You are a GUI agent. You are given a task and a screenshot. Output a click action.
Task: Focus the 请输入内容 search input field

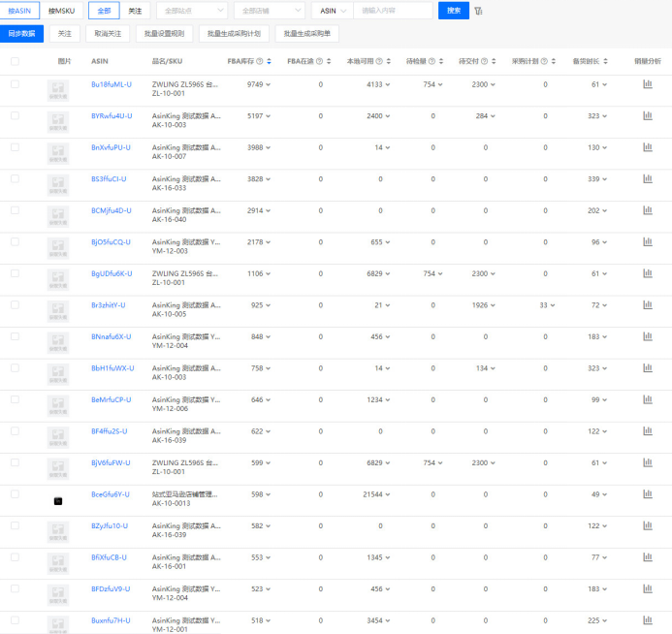(x=393, y=11)
